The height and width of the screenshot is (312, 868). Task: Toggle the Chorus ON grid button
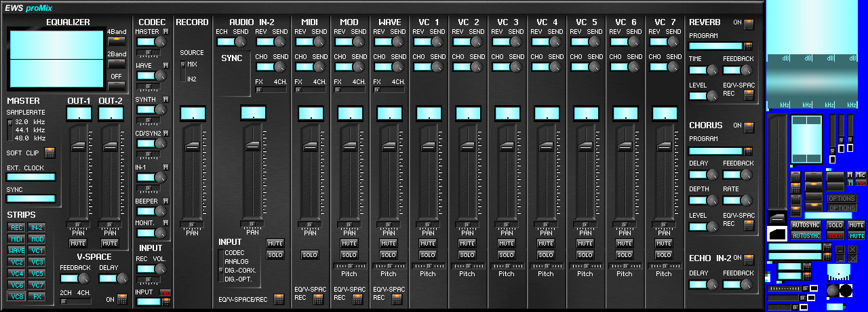click(749, 128)
